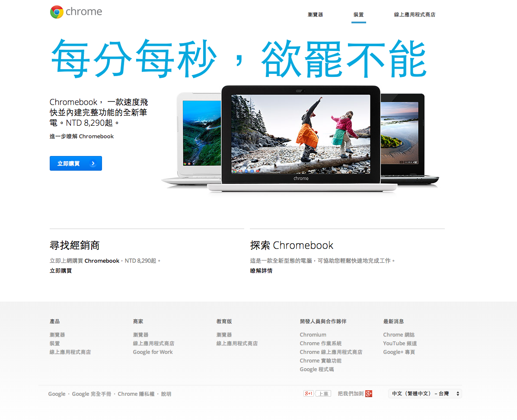Open 瀏覽器 link under 商家 footer column
Screen dimensions: 517x420
141,334
